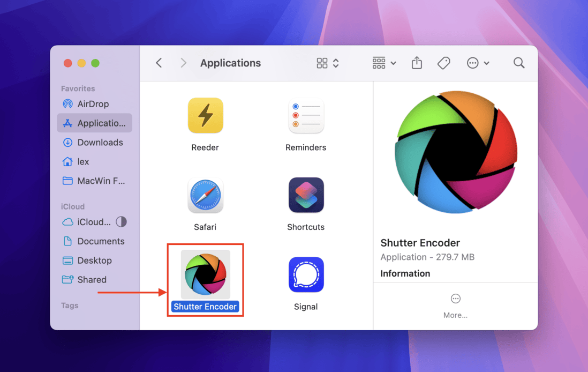The image size is (588, 372).
Task: Click the Tags sidebar heading
Action: click(x=70, y=305)
